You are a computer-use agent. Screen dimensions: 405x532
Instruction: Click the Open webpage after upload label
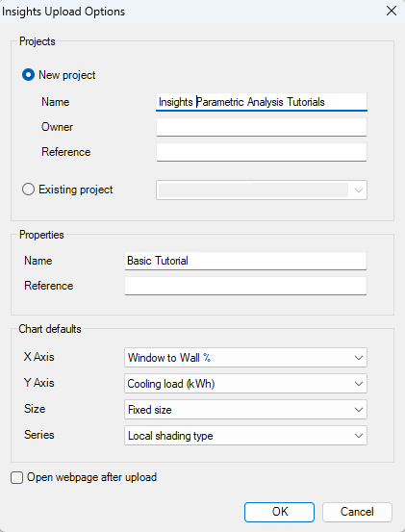click(92, 477)
